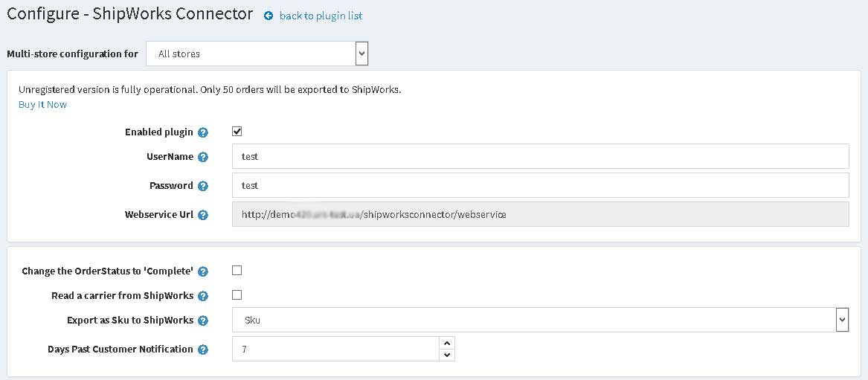Screen dimensions: 868x380
Task: Follow the Buy It Now link
Action: (x=42, y=105)
